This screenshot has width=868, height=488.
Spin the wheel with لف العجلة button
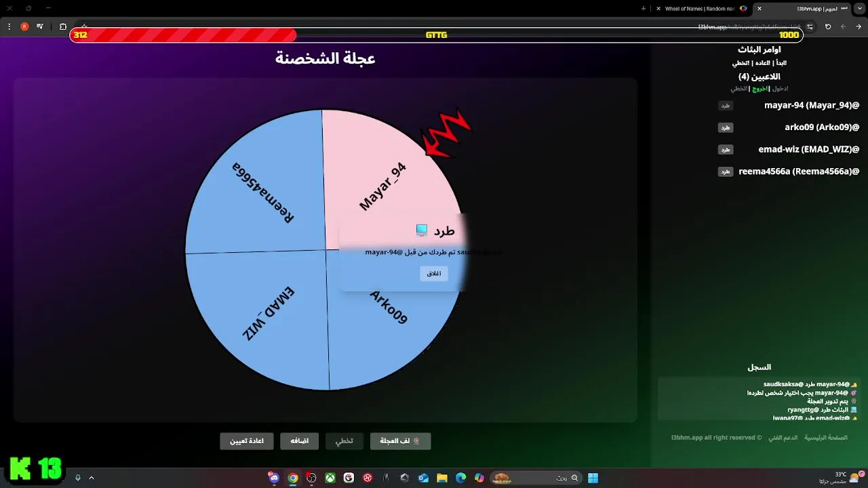(400, 441)
